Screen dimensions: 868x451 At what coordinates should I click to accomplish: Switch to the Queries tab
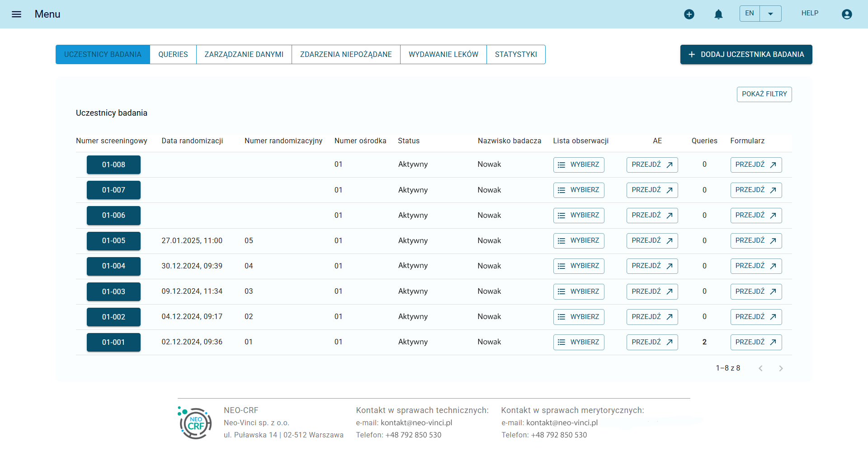tap(173, 54)
